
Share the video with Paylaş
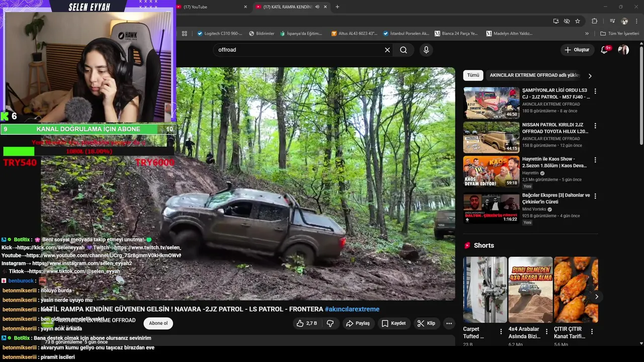(x=358, y=323)
